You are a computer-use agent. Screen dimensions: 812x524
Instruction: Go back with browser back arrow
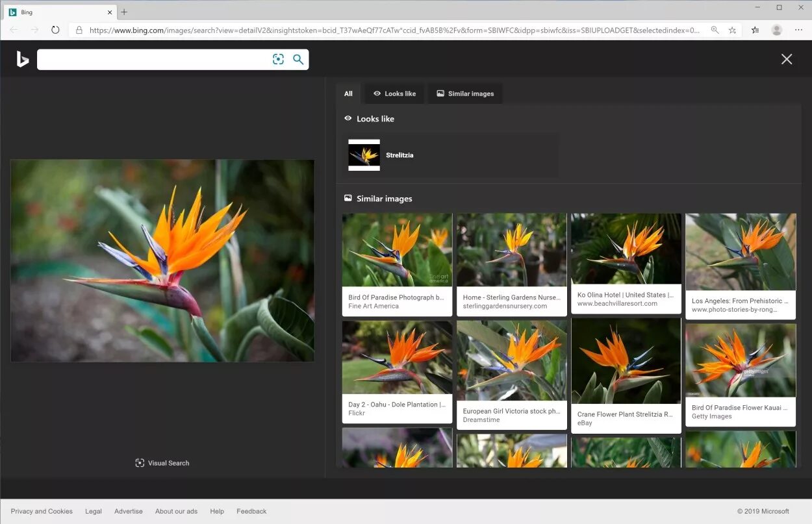[x=14, y=30]
